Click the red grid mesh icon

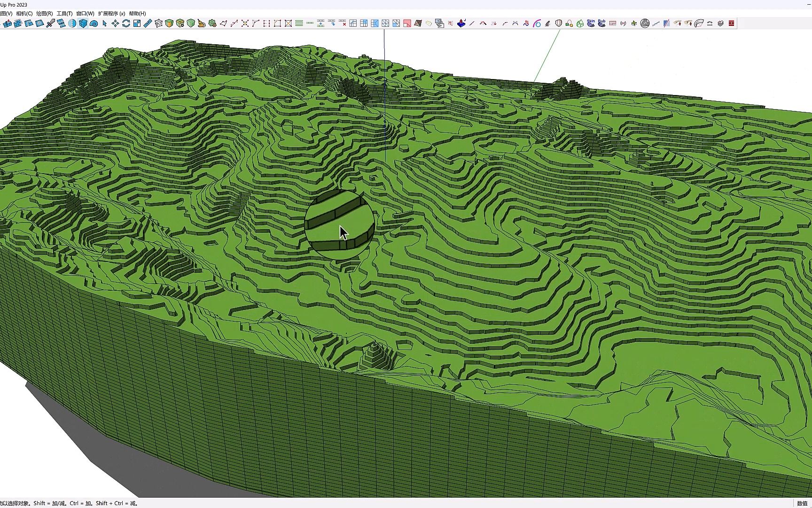click(x=612, y=23)
